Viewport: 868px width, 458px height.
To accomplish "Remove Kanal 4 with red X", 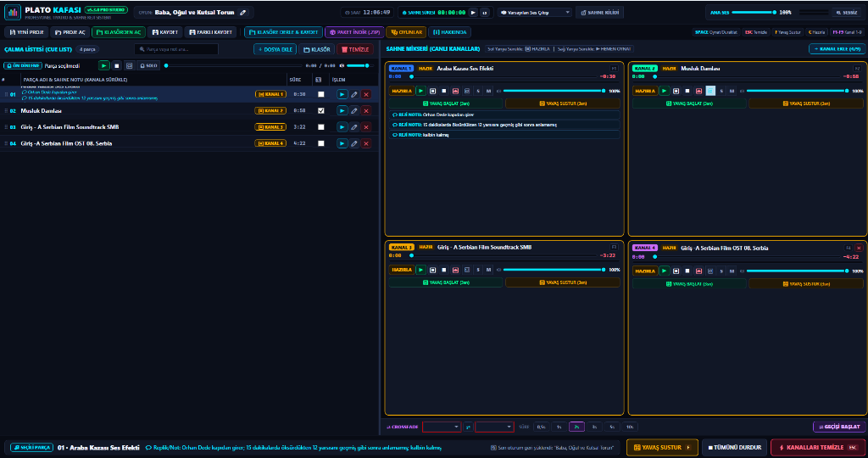I will click(x=859, y=249).
